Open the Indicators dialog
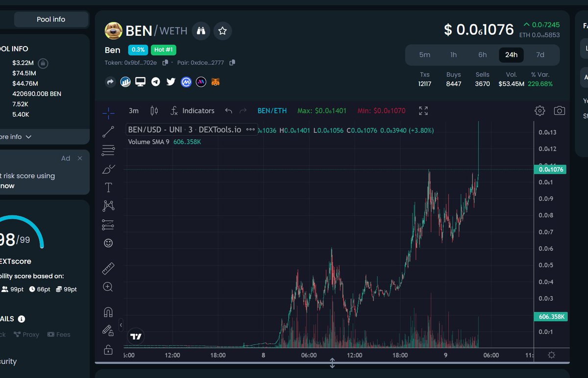 tap(192, 111)
